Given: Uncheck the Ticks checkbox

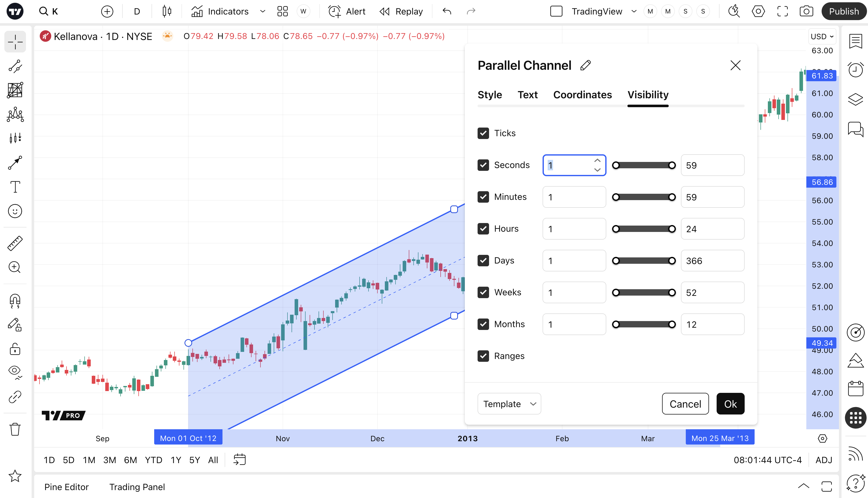Looking at the screenshot, I should (483, 133).
